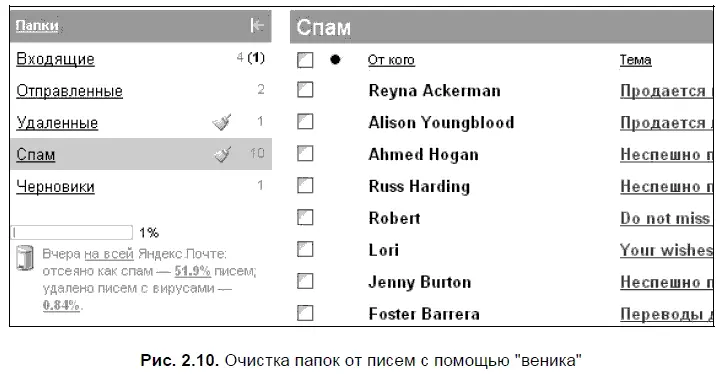Clean Спам folder with broom icon
The height and width of the screenshot is (375, 722).
[x=223, y=154]
